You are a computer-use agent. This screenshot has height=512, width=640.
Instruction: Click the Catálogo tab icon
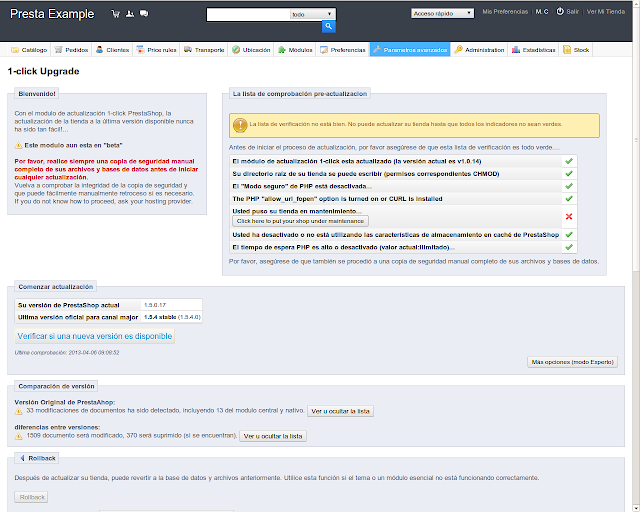coord(15,50)
